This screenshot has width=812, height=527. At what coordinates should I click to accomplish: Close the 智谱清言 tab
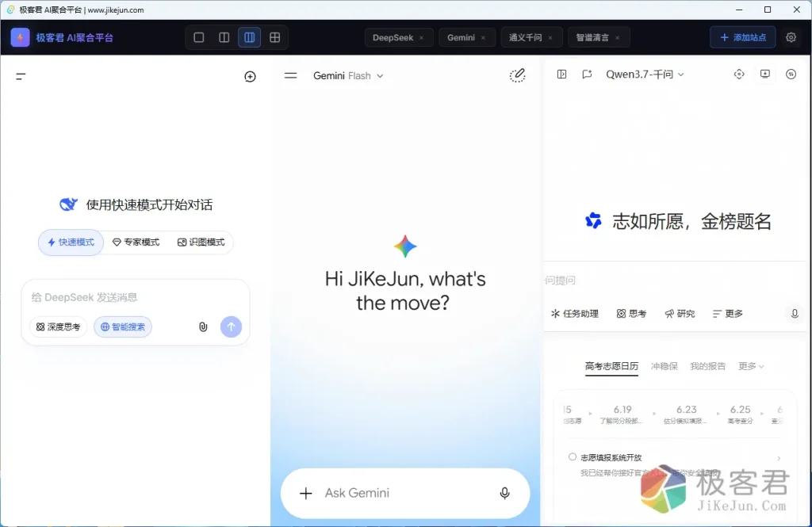(617, 38)
